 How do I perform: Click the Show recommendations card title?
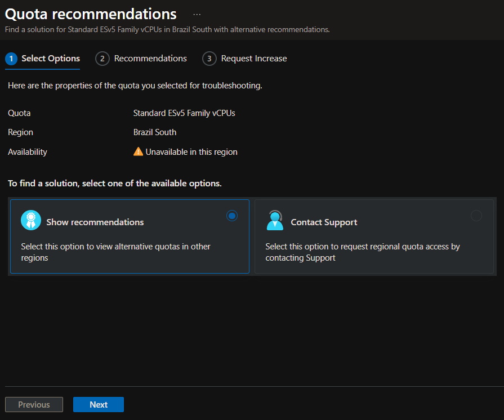[x=95, y=222]
